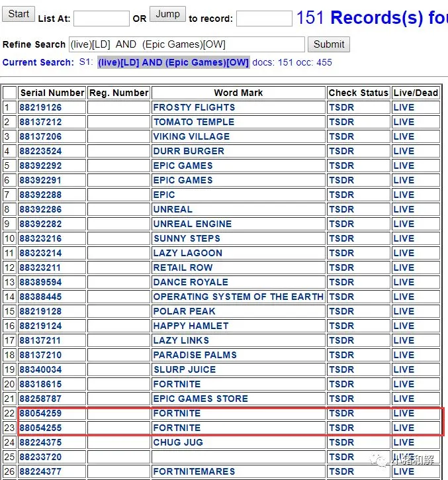Click the Start button
The height and width of the screenshot is (480, 448).
pyautogui.click(x=19, y=14)
